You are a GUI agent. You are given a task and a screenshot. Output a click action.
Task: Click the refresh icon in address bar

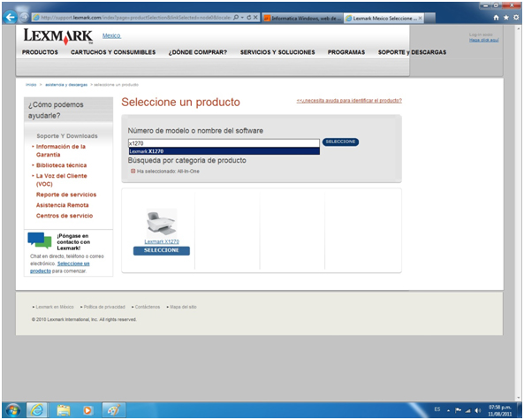pos(249,18)
